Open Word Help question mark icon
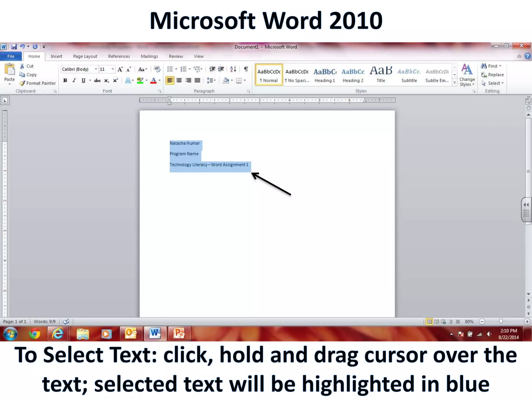Viewport: 532px width, 399px height. pyautogui.click(x=527, y=56)
